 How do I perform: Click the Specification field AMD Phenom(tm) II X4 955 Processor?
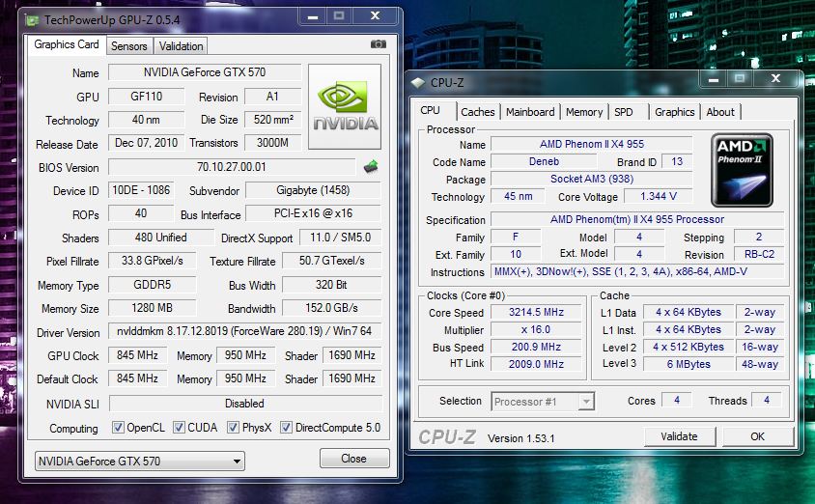point(637,219)
